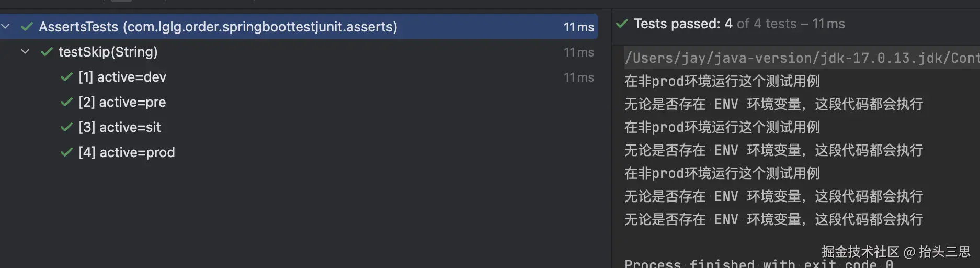Click the green checkmark beside AssertsTests
The height and width of the screenshot is (268, 980).
point(27,26)
